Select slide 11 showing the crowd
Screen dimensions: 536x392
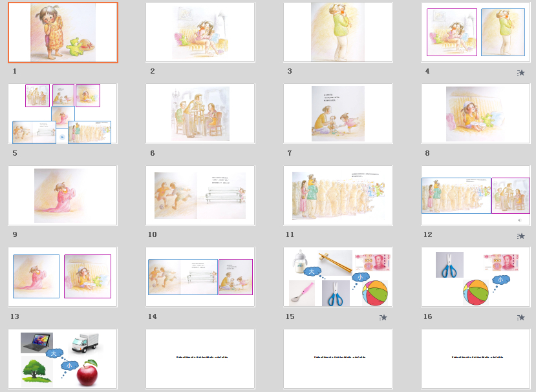click(338, 195)
